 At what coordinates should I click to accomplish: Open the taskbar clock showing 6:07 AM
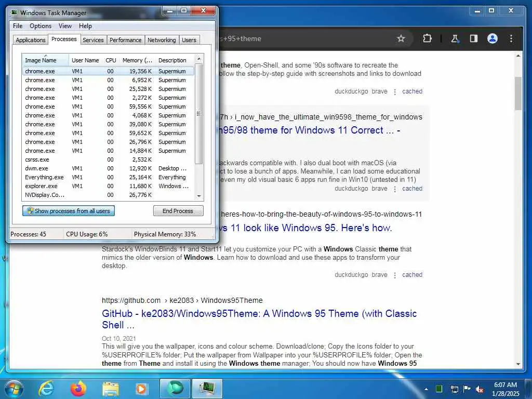tap(506, 389)
